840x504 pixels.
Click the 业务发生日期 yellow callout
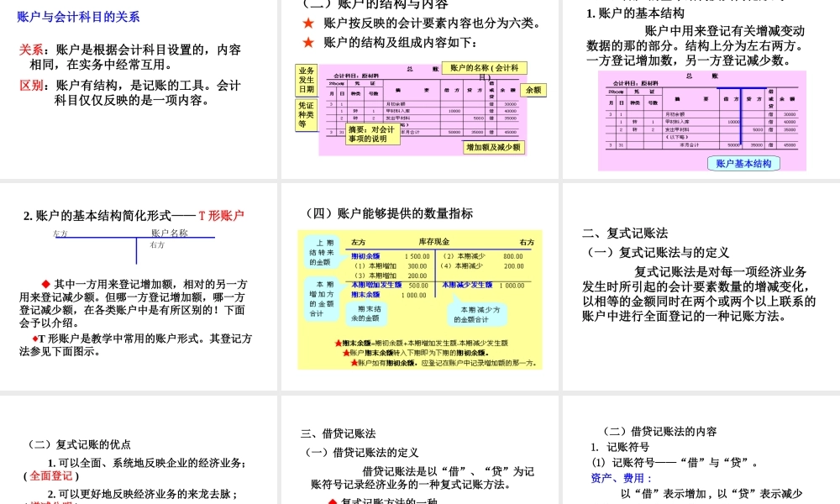tap(306, 80)
